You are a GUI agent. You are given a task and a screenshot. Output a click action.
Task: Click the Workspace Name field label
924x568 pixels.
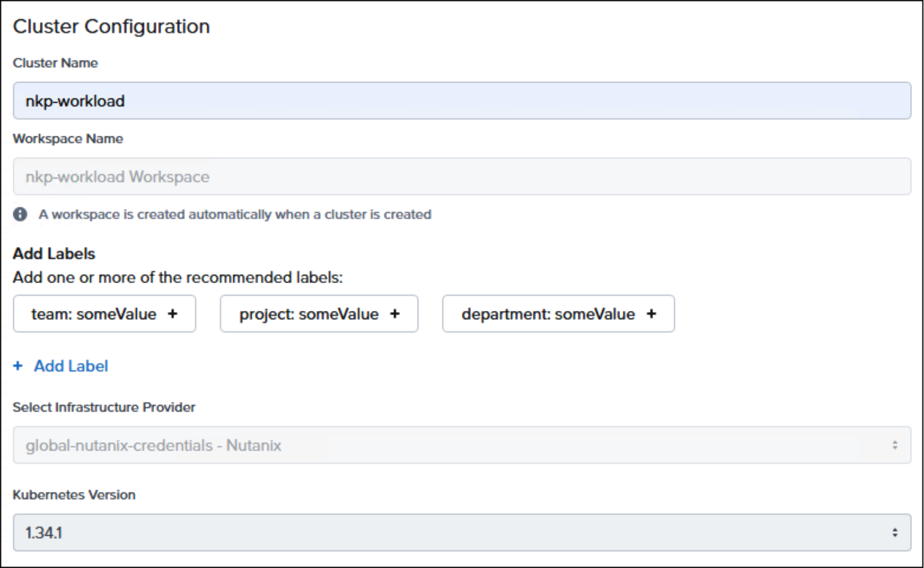[x=68, y=139]
